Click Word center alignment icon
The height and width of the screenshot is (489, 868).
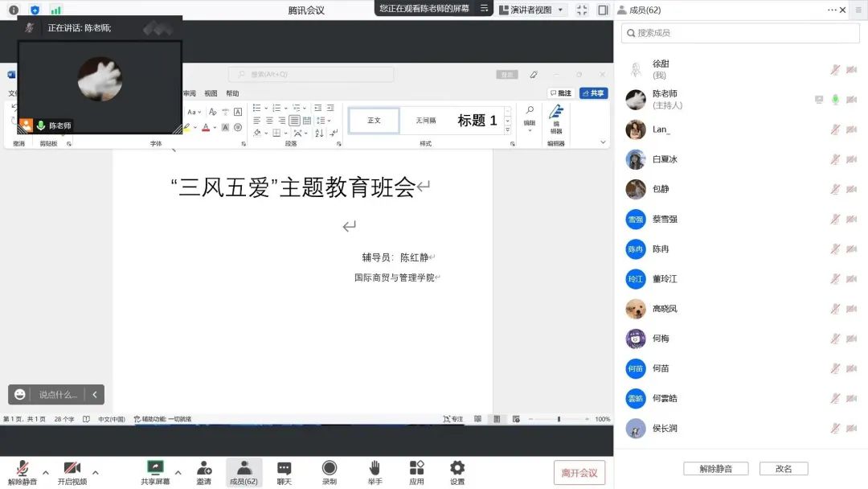[269, 120]
